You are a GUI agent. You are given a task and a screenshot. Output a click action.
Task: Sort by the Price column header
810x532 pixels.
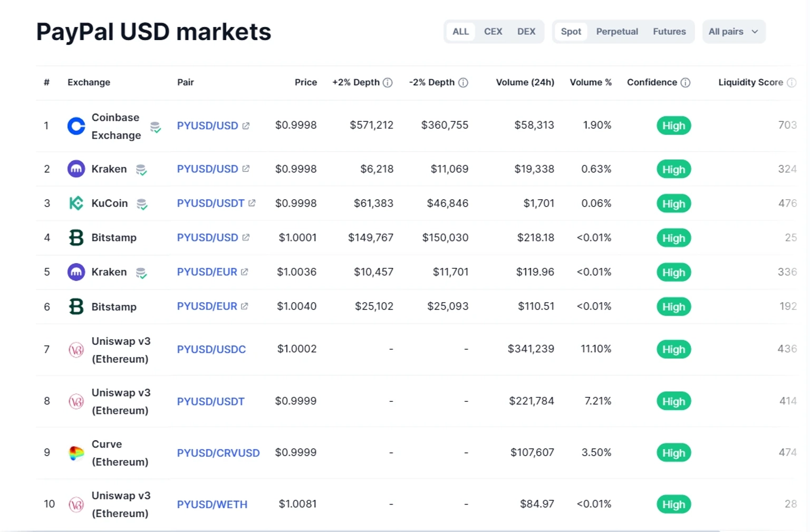click(306, 82)
